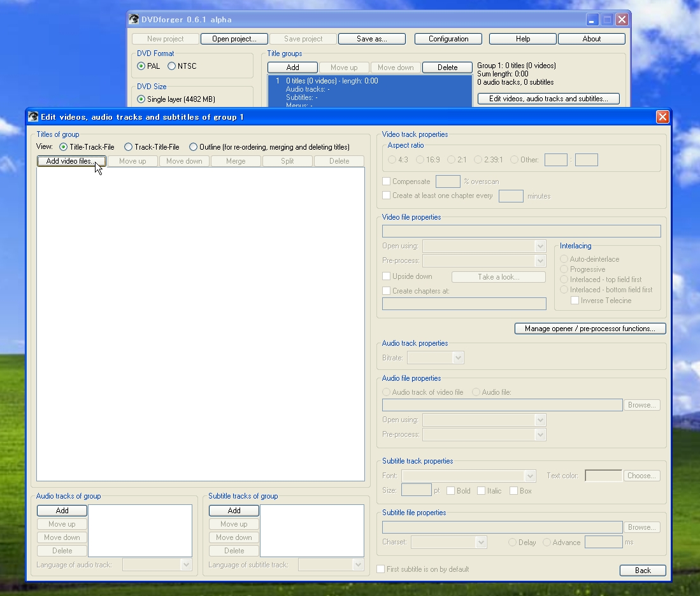
Task: Click Save project in the main window
Action: click(x=303, y=39)
